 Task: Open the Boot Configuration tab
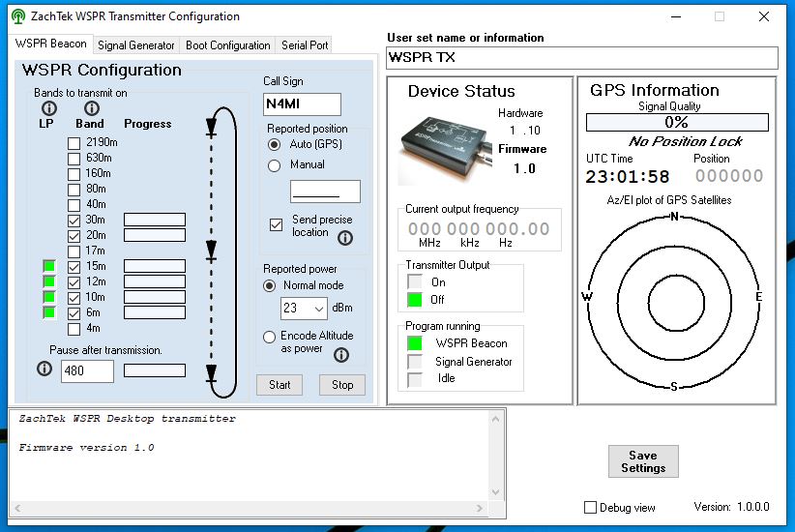coord(227,45)
